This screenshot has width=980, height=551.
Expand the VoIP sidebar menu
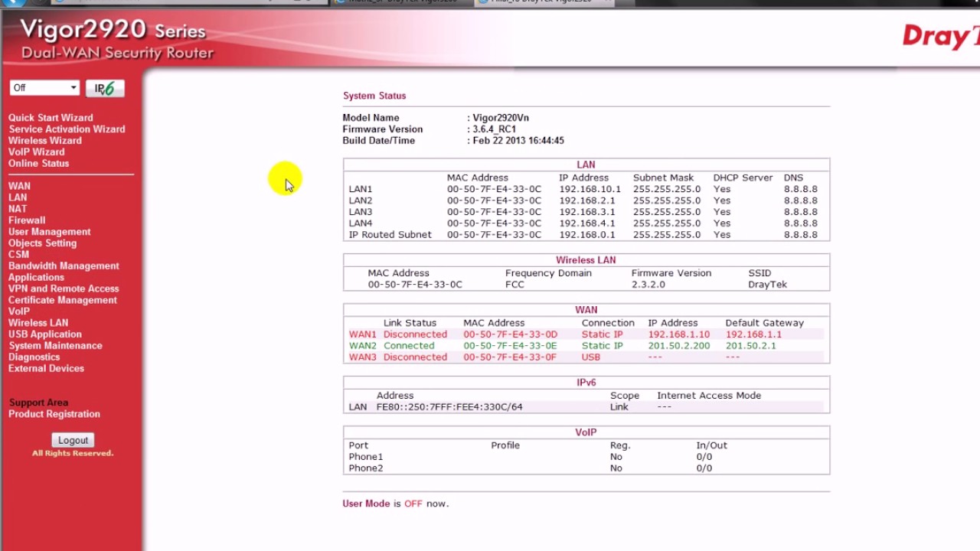click(19, 311)
